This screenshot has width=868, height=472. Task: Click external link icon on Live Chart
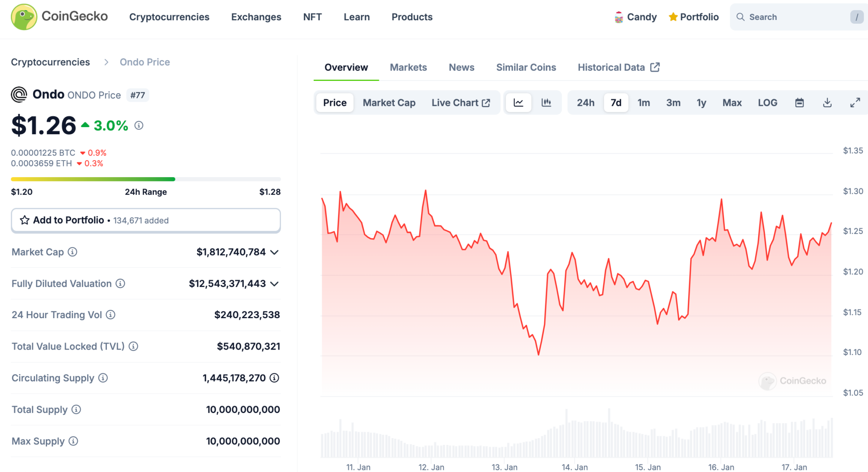pos(486,103)
